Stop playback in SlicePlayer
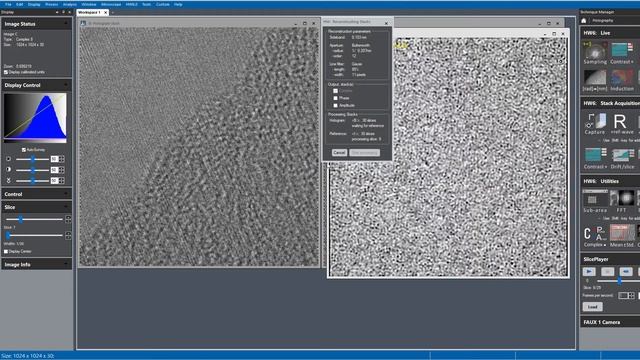This screenshot has width=640, height=360. pos(607,271)
